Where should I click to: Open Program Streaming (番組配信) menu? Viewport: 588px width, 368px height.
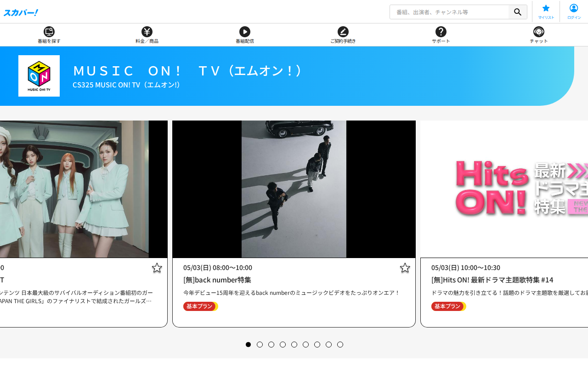[245, 35]
